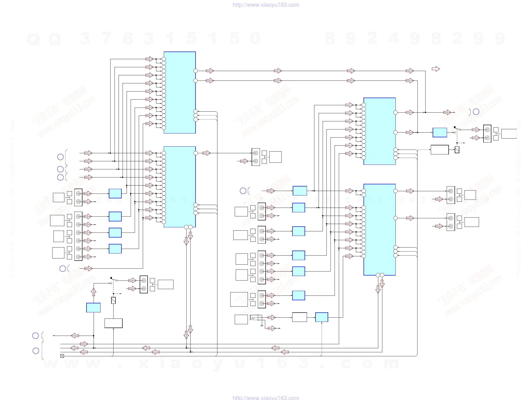Image resolution: width=532 pixels, height=400 pixels.
Task: Click the blue circle marker at upper right
Action: click(x=476, y=112)
